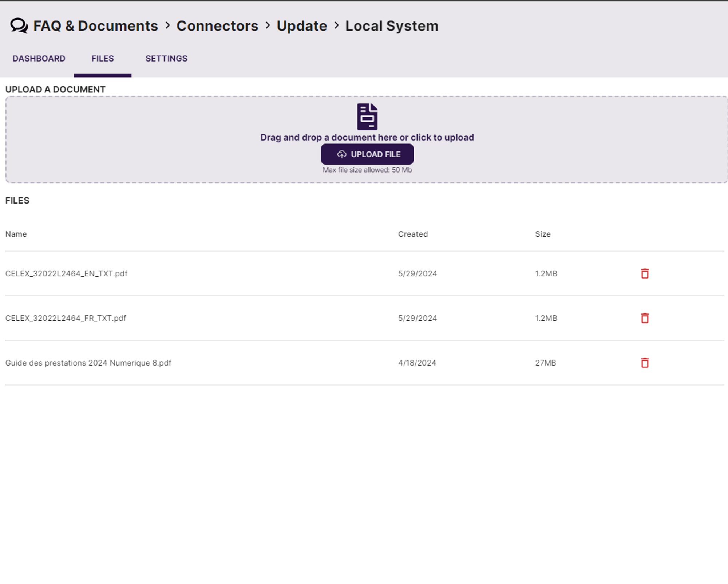Click 5/29/2024 date of FR_TXT file
This screenshot has width=728, height=584.
click(x=418, y=318)
